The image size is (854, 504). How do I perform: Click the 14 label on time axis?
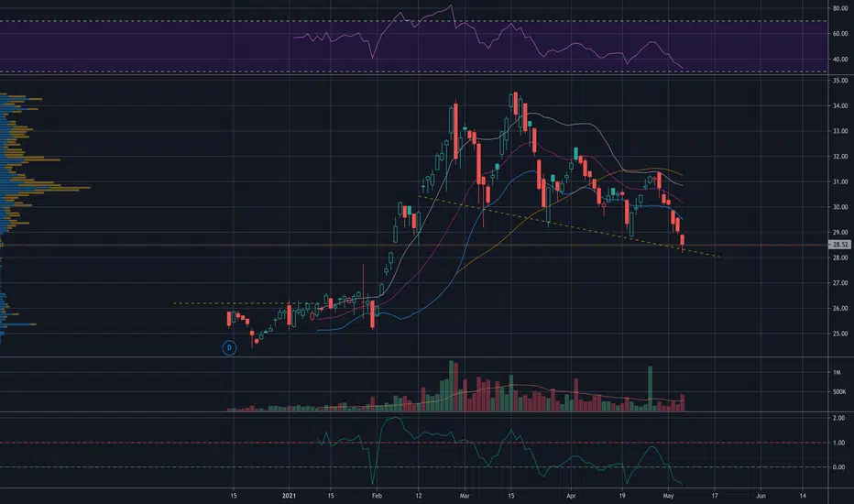tap(803, 496)
